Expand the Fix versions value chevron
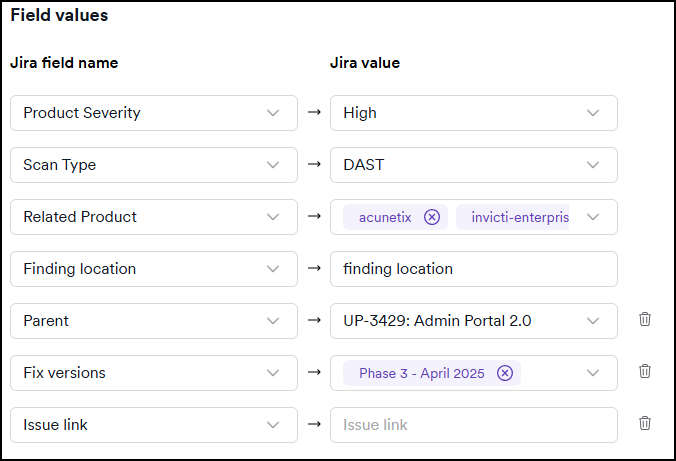676x461 pixels. point(593,373)
